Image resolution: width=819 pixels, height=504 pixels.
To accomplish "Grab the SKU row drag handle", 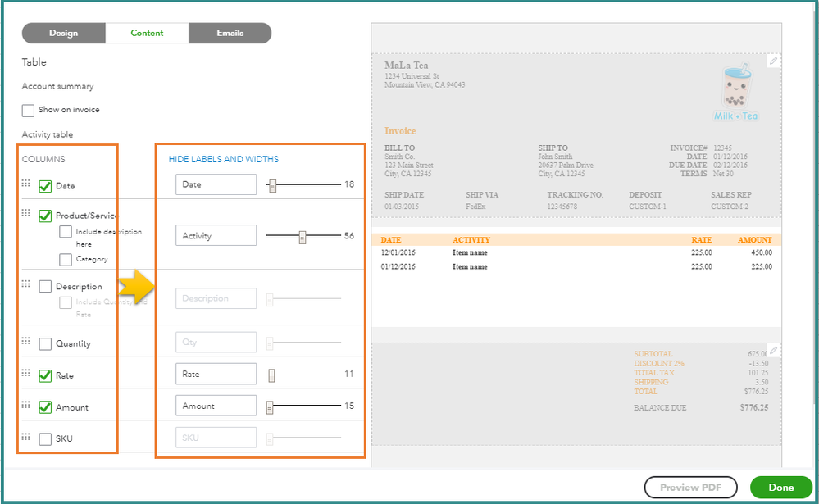I will (25, 436).
